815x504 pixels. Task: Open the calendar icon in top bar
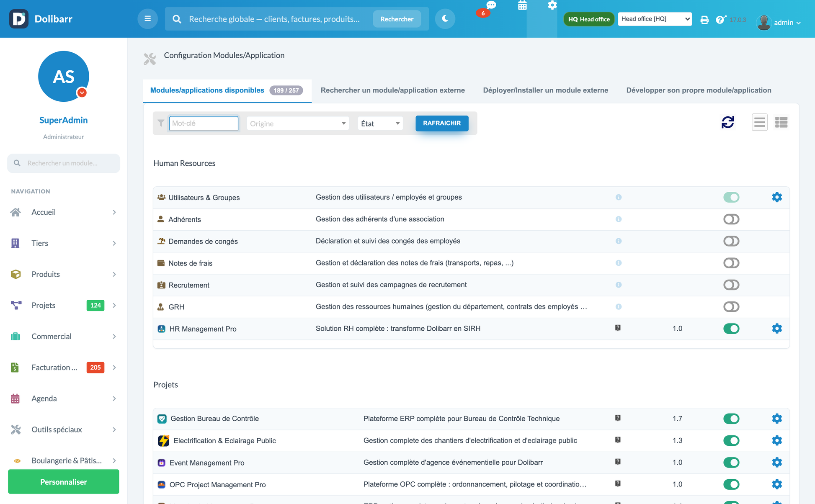[522, 5]
